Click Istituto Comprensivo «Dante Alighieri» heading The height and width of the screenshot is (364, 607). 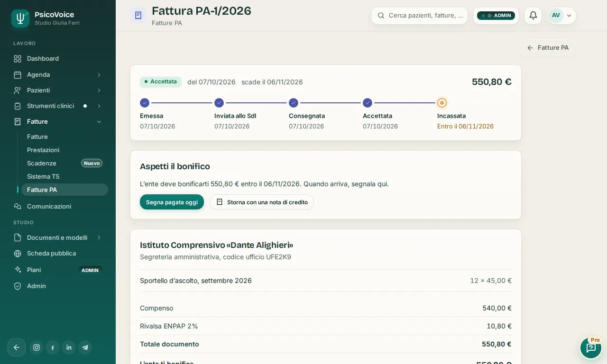217,246
